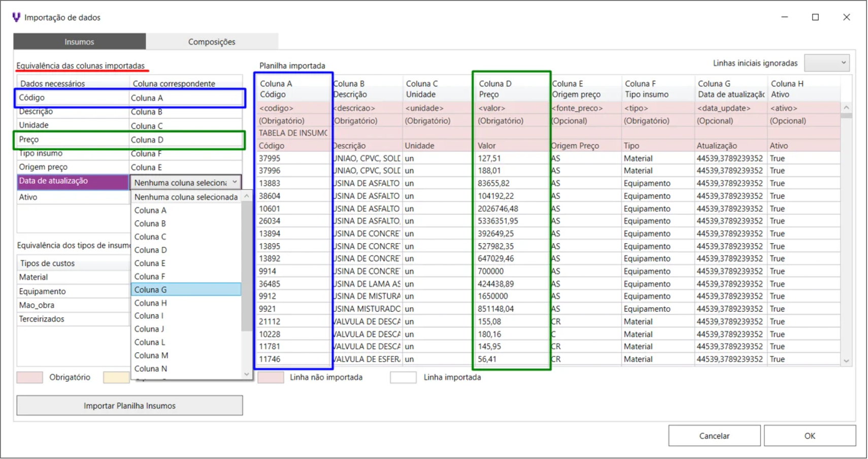
Task: Click the Cancelar button
Action: pyautogui.click(x=714, y=436)
